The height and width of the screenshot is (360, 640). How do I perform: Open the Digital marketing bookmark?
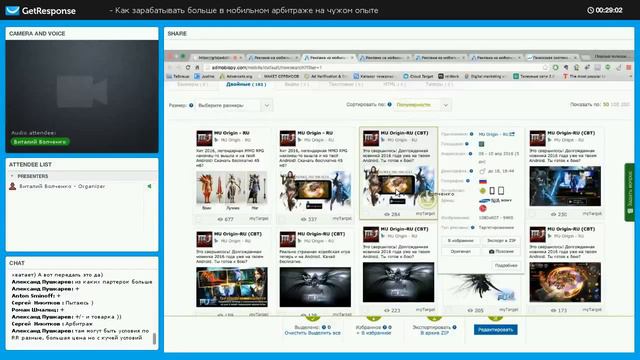coord(484,76)
